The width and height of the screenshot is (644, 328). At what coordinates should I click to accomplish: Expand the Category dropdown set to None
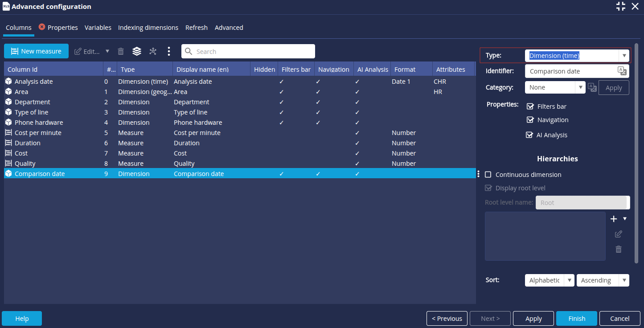point(580,87)
